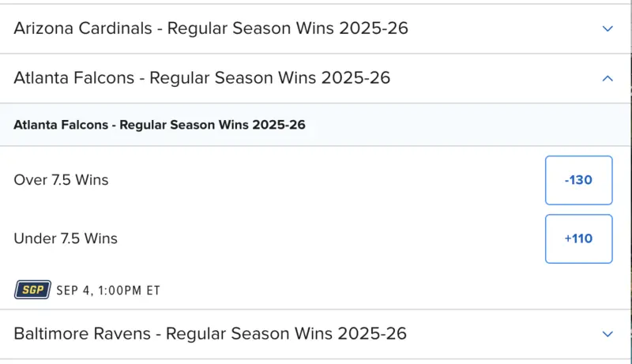
Task: Click the SGP same-game-parlay badge icon
Action: 32,290
